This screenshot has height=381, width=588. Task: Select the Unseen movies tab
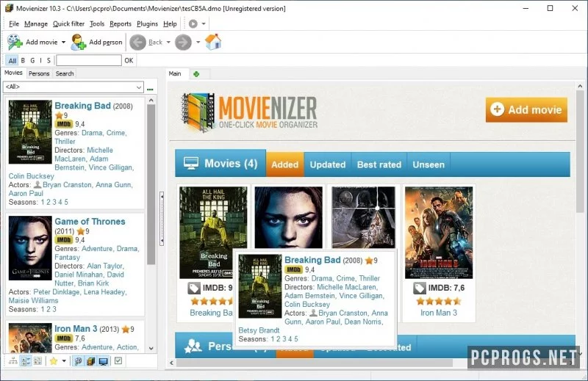pyautogui.click(x=429, y=164)
